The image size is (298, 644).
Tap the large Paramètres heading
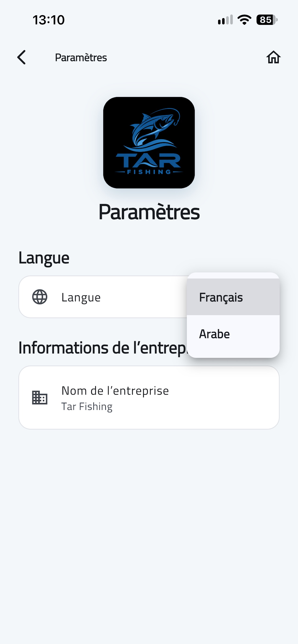(x=149, y=212)
